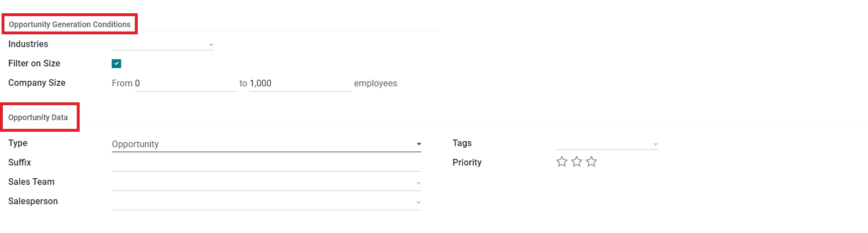Select the third priority star

[592, 162]
